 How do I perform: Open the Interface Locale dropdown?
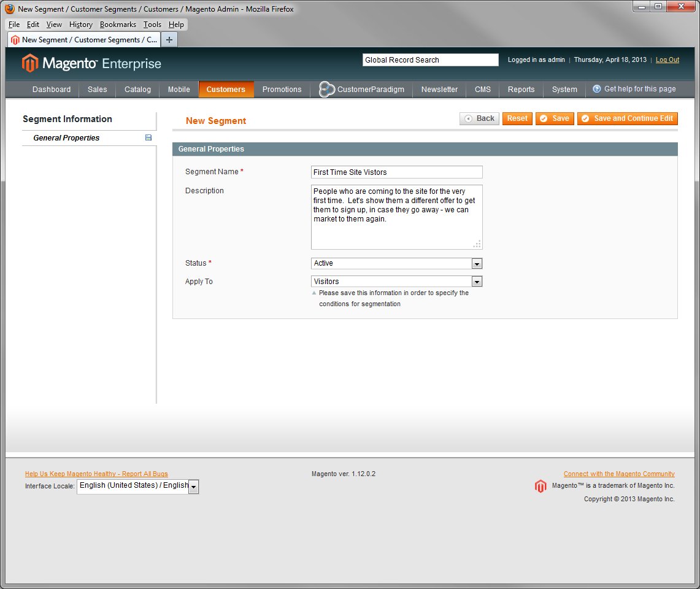138,487
